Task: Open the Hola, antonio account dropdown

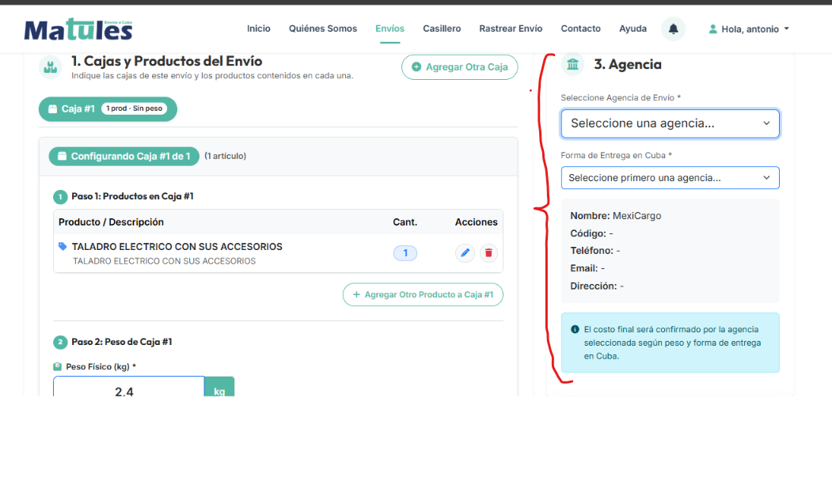Action: [749, 29]
